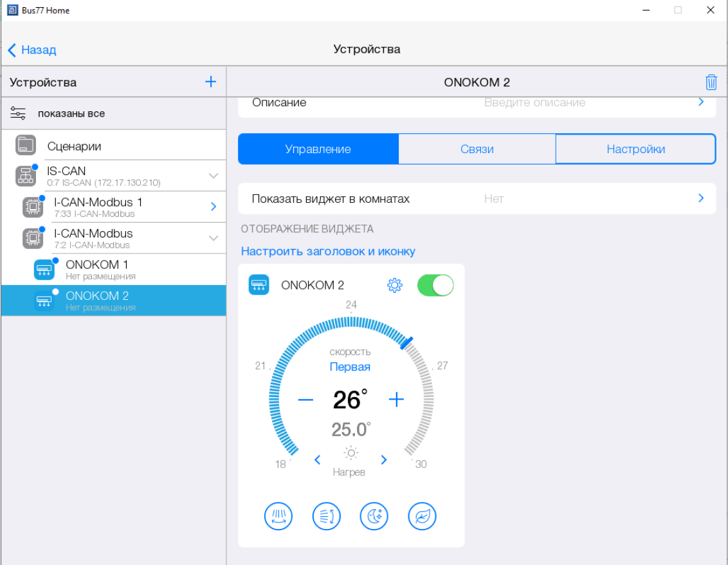This screenshot has width=728, height=565.
Task: Open ONOKOM 2 widget gear settings
Action: [x=394, y=285]
